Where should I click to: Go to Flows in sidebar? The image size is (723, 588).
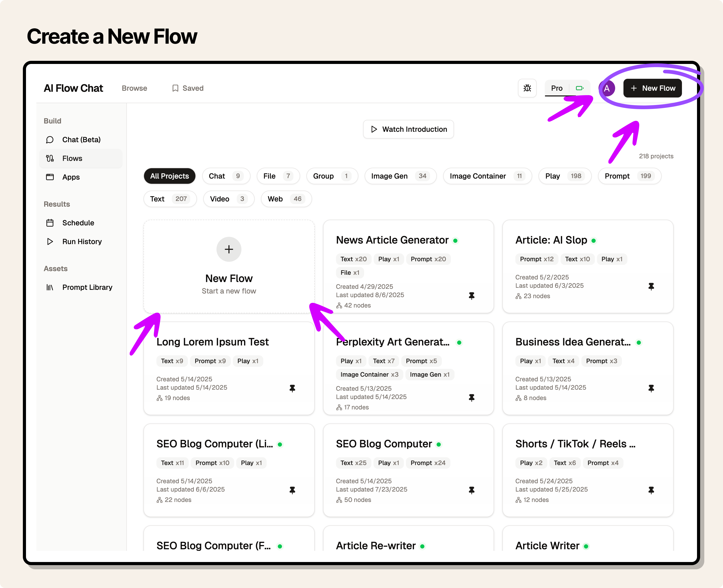(x=81, y=158)
